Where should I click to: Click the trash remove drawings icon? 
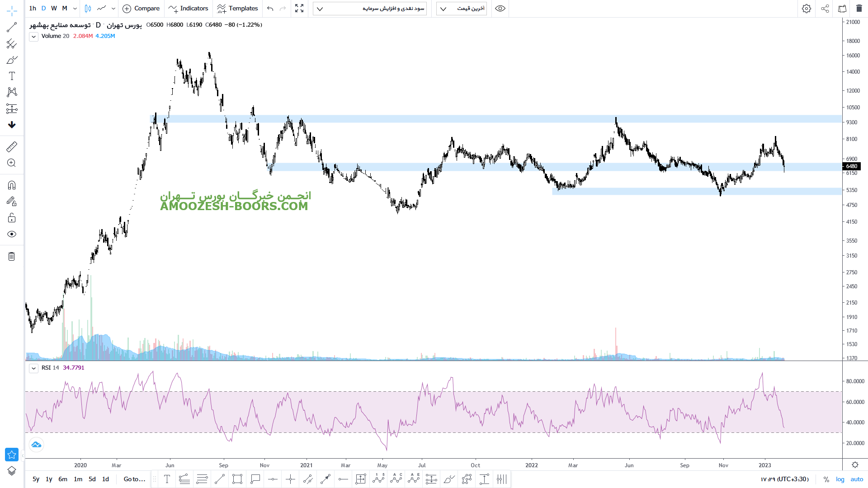tap(12, 257)
